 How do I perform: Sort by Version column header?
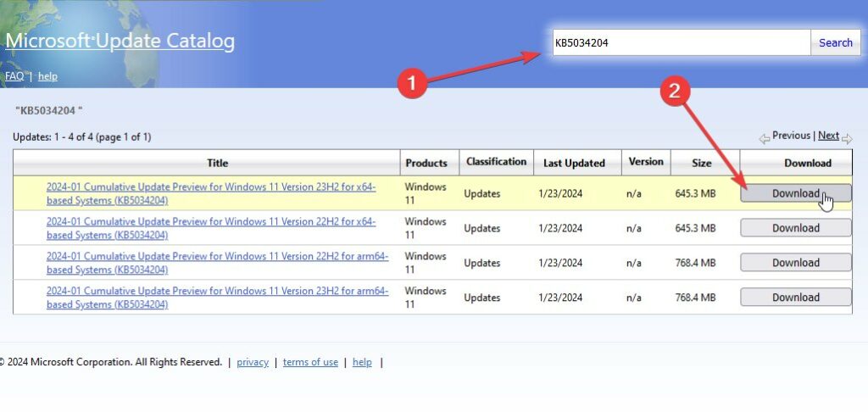[645, 162]
